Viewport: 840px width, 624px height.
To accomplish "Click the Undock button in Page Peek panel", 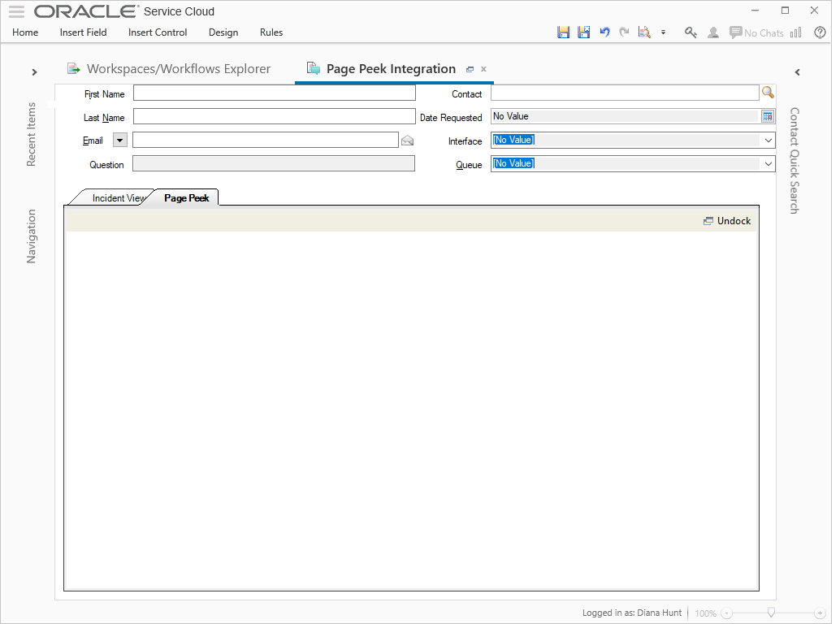I will coord(727,220).
